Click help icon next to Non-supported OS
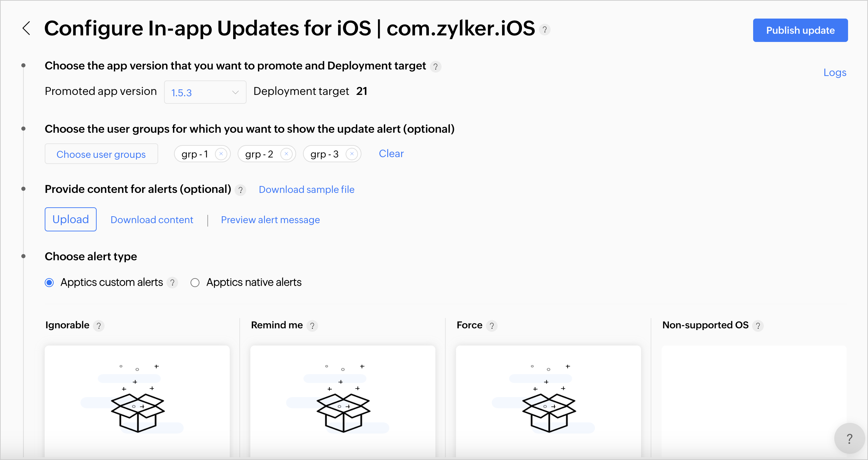Screen dimensions: 868x460 pos(758,326)
